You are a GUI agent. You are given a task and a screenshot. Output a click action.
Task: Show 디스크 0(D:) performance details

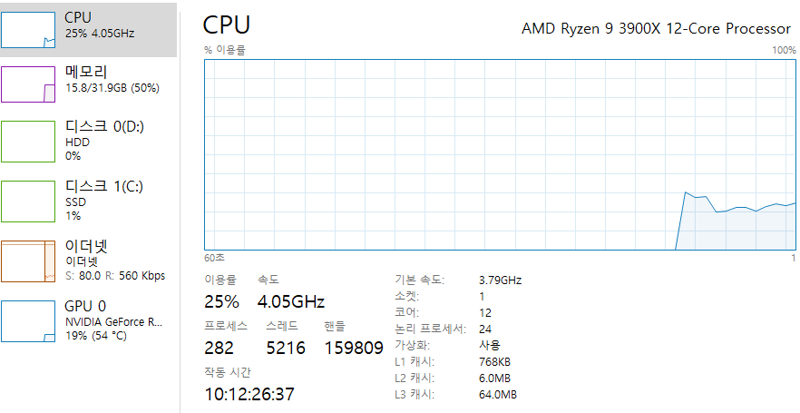(89, 142)
